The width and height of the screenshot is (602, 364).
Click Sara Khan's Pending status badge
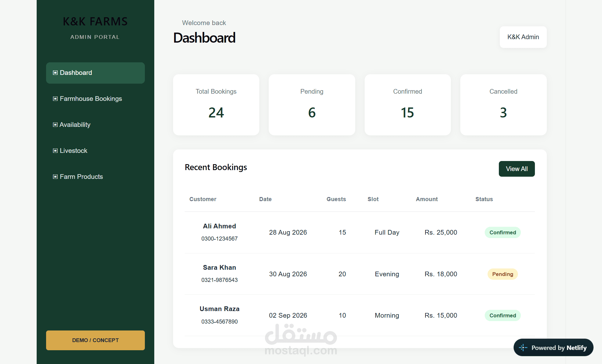[x=503, y=274]
